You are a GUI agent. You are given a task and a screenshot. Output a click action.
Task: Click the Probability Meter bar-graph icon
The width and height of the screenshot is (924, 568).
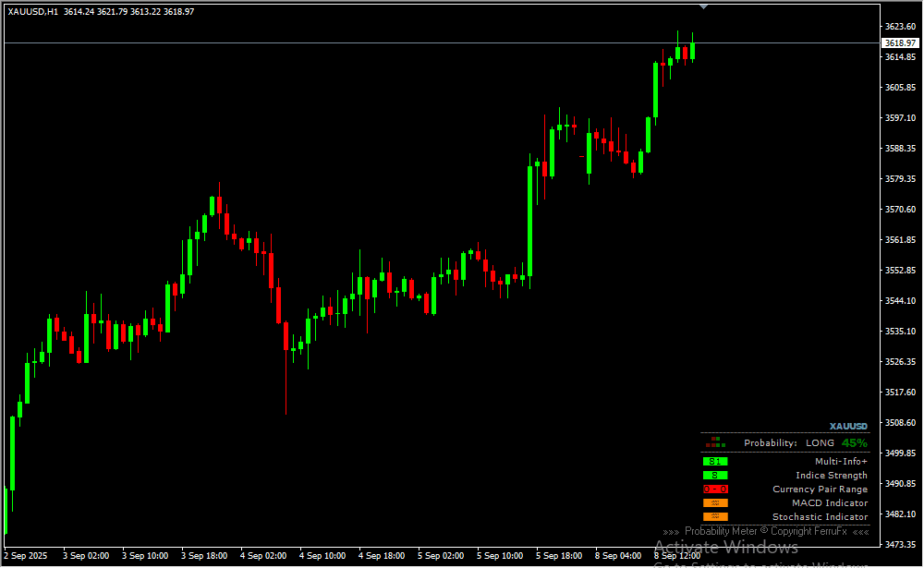pyautogui.click(x=716, y=443)
